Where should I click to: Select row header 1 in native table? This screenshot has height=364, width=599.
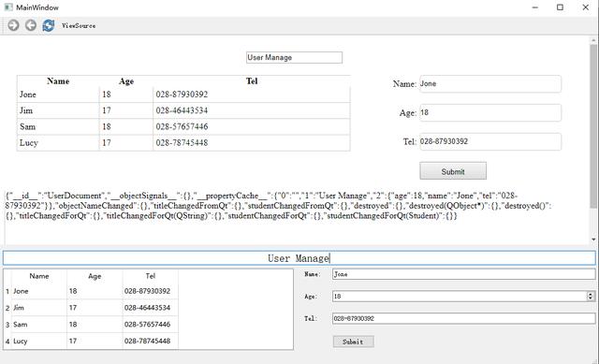point(7,291)
